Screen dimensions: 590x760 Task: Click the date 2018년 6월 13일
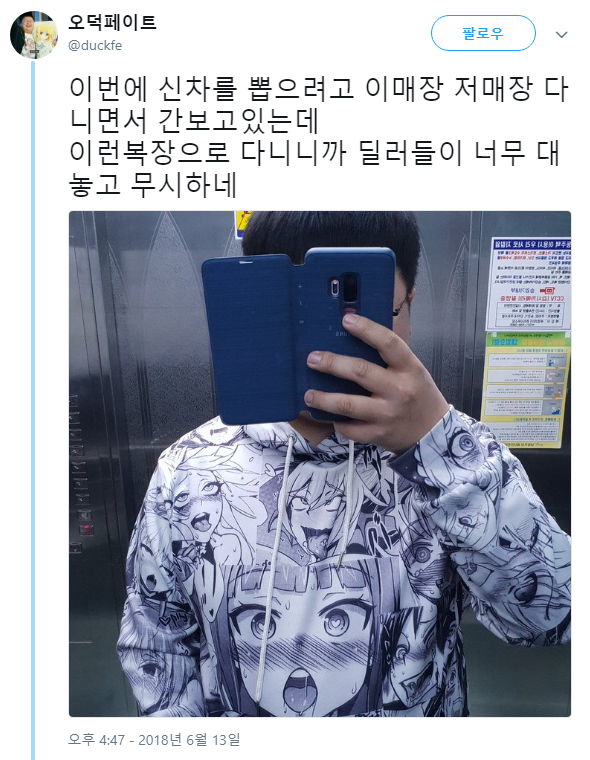point(189,740)
